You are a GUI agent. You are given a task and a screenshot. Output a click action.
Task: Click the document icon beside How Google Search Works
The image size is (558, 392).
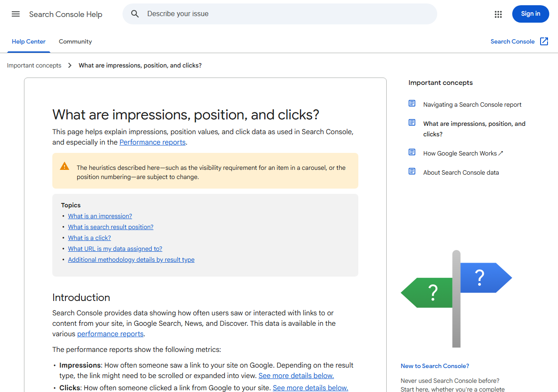[412, 152]
